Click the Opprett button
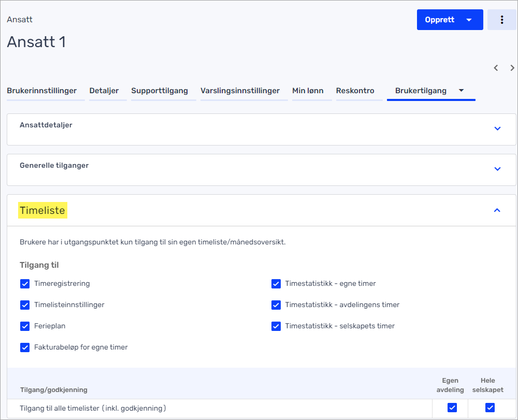This screenshot has width=518, height=420. point(439,20)
